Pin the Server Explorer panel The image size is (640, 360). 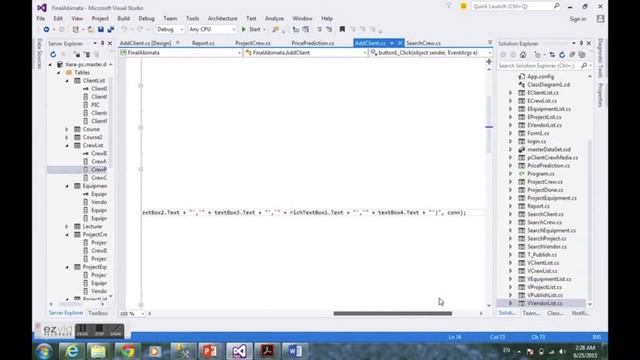pyautogui.click(x=102, y=43)
